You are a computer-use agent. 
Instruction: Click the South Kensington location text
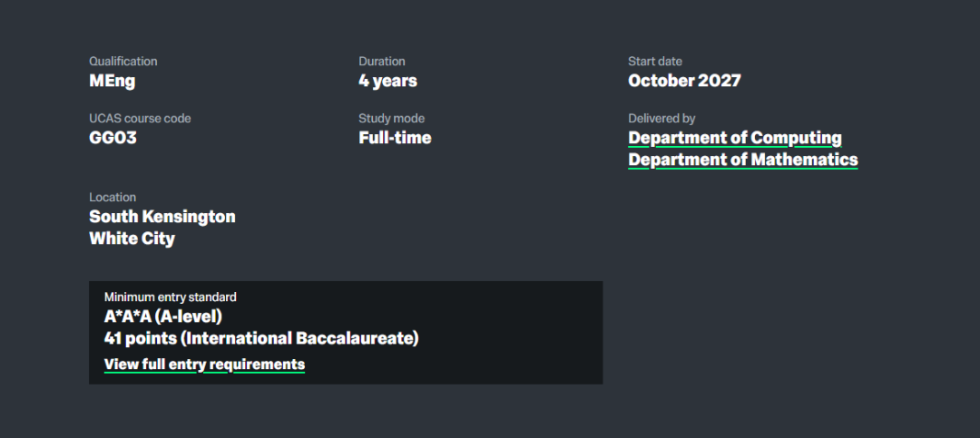click(x=162, y=217)
